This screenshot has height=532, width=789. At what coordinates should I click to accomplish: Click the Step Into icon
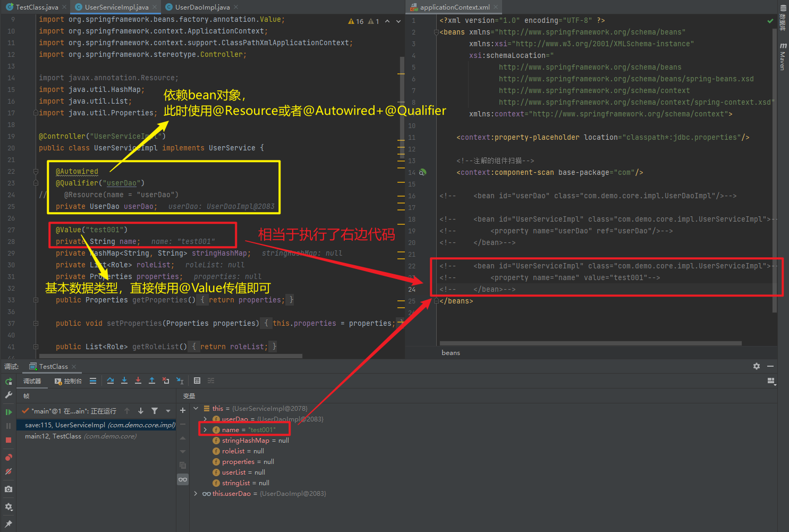pyautogui.click(x=124, y=381)
